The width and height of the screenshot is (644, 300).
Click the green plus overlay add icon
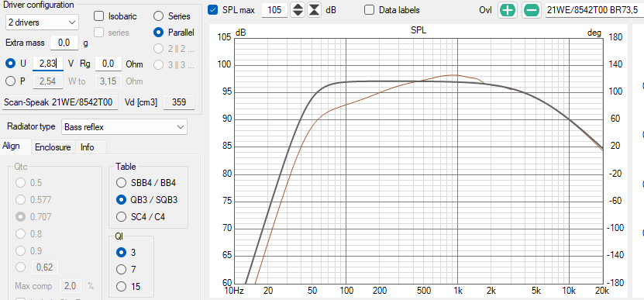tap(508, 10)
